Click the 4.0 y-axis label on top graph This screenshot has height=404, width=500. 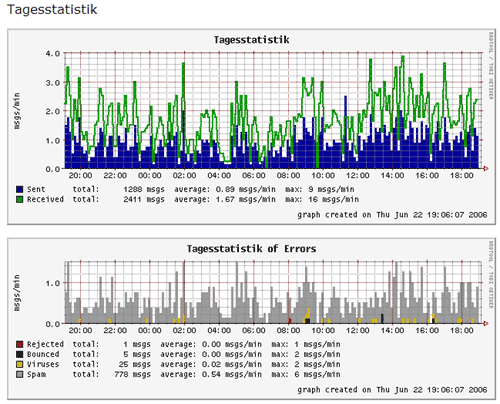53,54
